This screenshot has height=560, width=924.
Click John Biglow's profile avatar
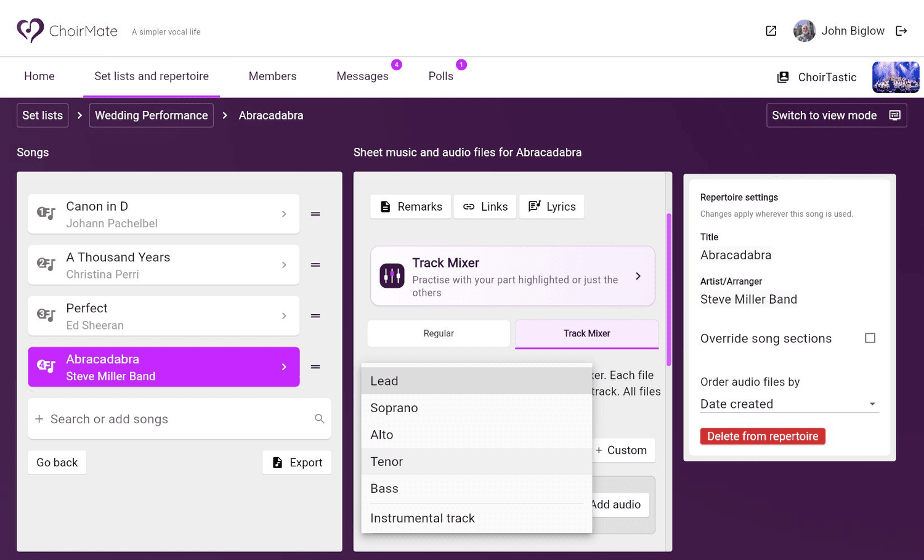click(x=804, y=31)
